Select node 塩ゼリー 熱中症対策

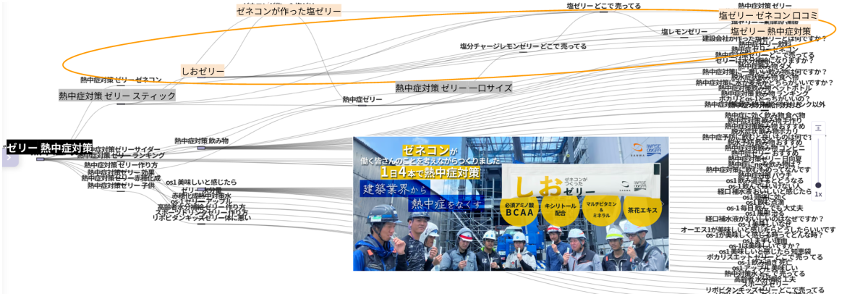[770, 31]
